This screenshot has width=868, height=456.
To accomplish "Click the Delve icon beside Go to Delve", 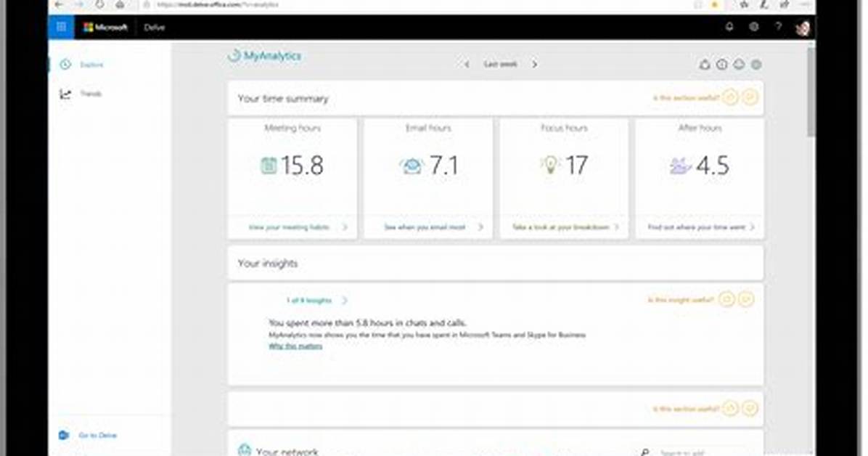I will [64, 436].
